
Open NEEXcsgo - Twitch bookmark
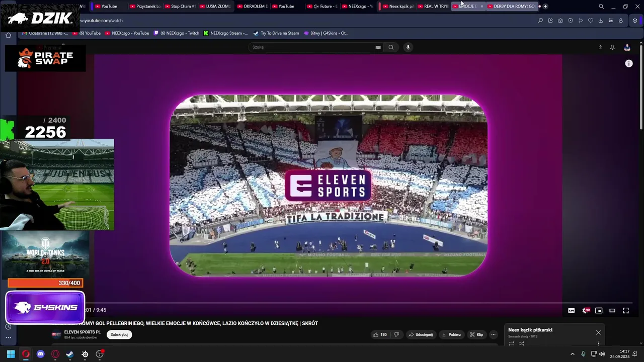click(x=177, y=33)
